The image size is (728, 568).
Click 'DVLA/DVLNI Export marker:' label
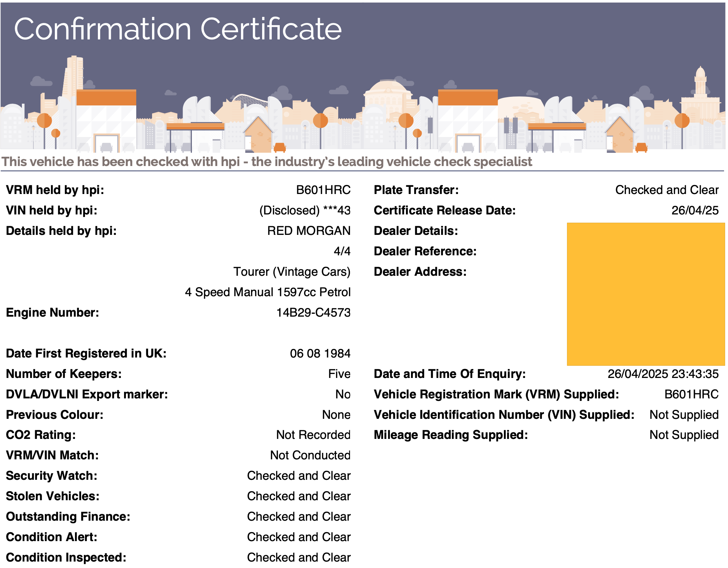click(x=87, y=394)
